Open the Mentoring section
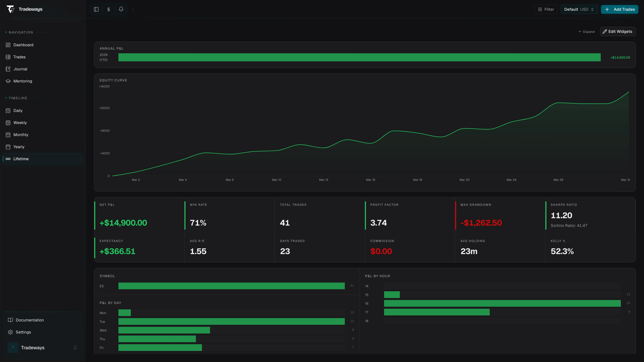This screenshot has height=362, width=644. click(23, 81)
